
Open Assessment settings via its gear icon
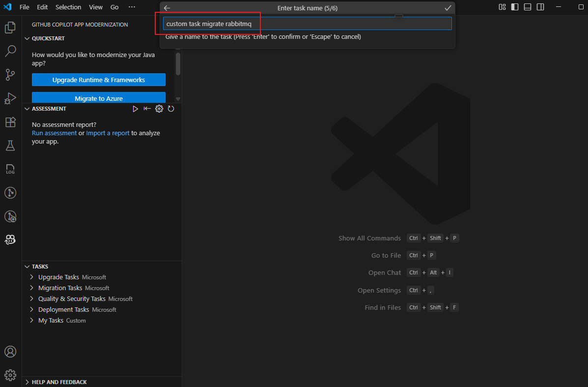coord(159,109)
